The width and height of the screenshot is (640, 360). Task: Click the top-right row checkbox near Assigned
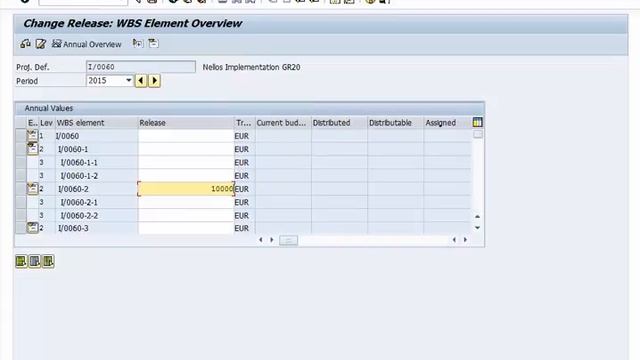click(x=478, y=135)
